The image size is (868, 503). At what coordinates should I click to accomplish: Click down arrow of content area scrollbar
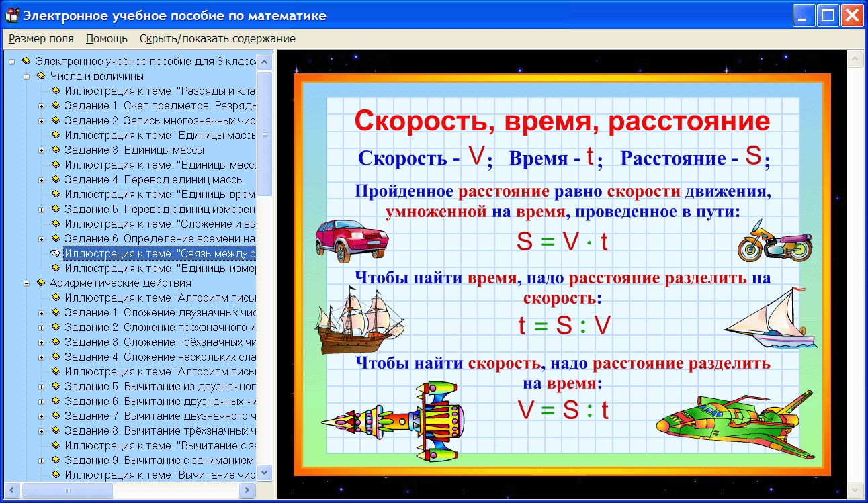point(855,490)
